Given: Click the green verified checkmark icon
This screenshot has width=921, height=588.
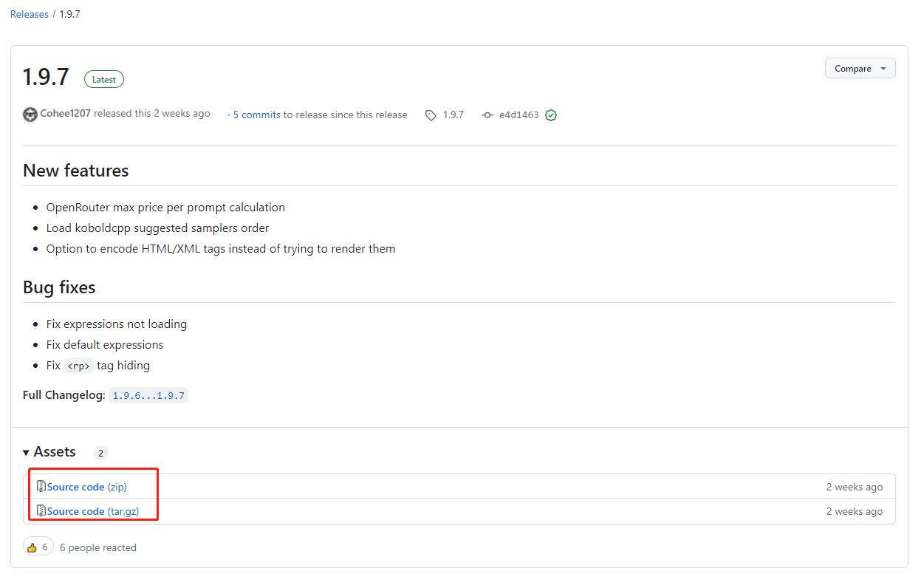Looking at the screenshot, I should click(x=551, y=115).
